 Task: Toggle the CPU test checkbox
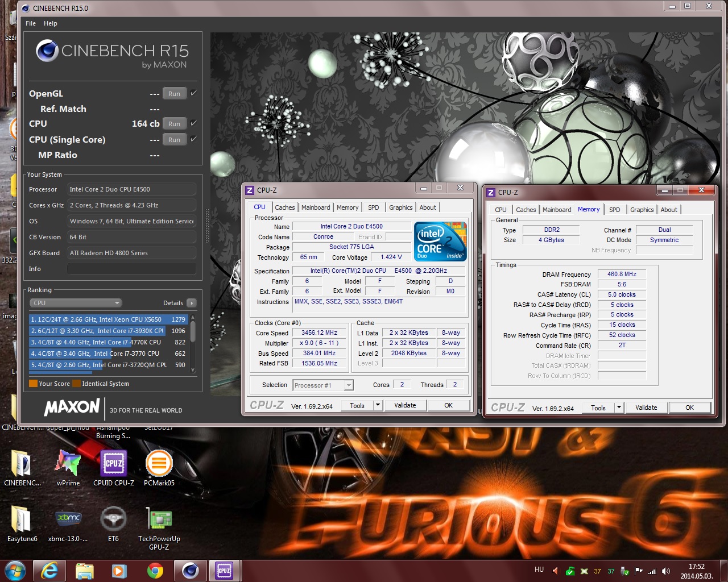coord(194,123)
